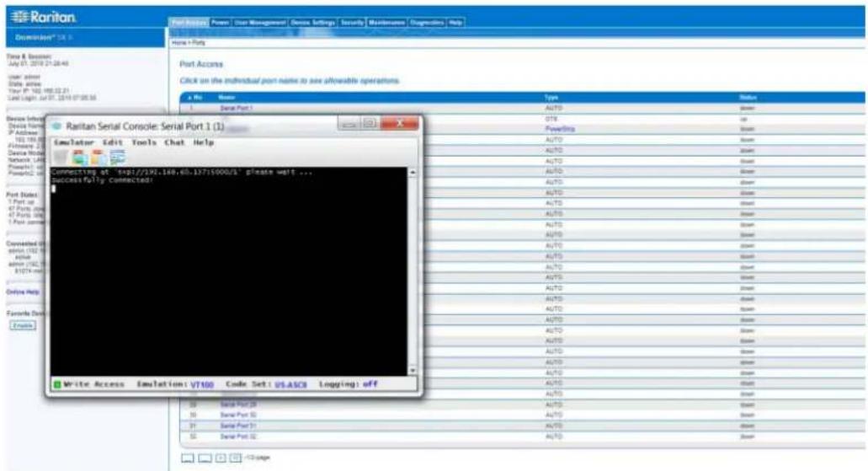Open the Diagnostics tab
Image resolution: width=868 pixels, height=471 pixels.
click(427, 22)
